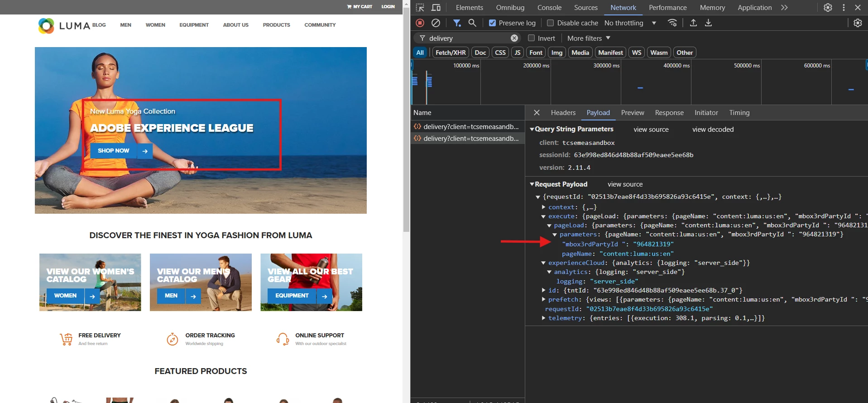Open Network panel settings gear

(x=858, y=23)
